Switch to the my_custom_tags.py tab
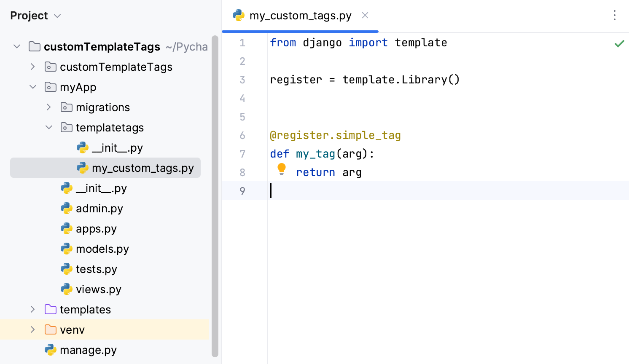Viewport: 629px width, 364px height. click(300, 15)
